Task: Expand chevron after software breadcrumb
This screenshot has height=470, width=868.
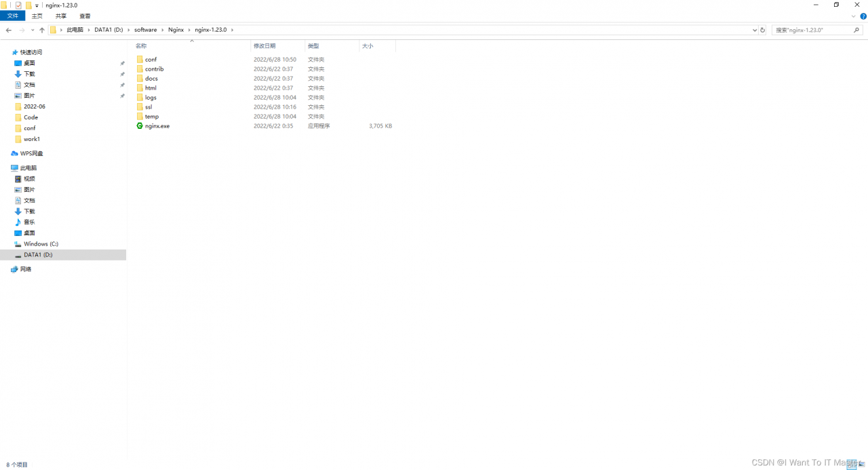Action: tap(163, 30)
